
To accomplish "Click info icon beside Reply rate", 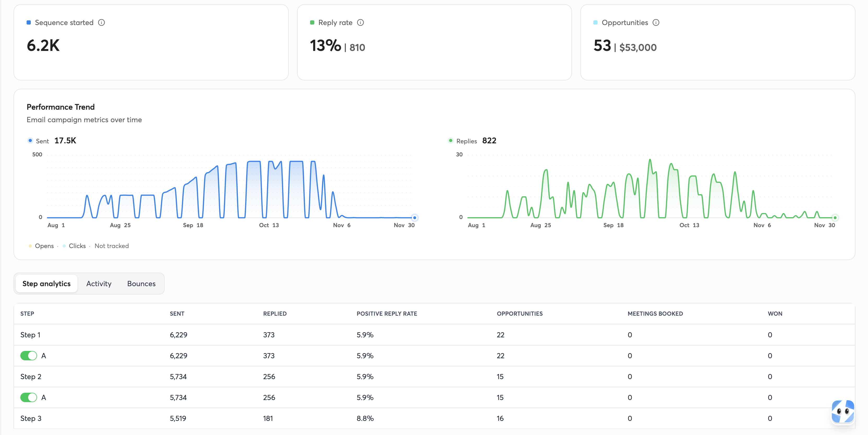I will [360, 23].
